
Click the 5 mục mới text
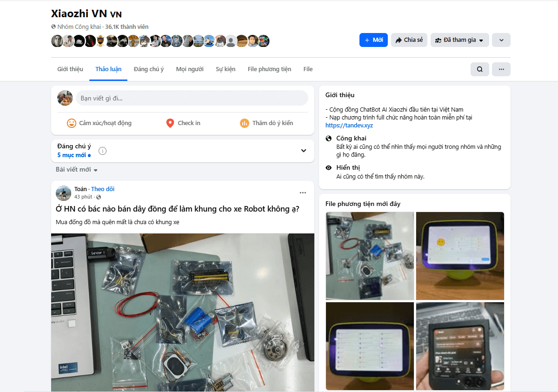tap(72, 155)
